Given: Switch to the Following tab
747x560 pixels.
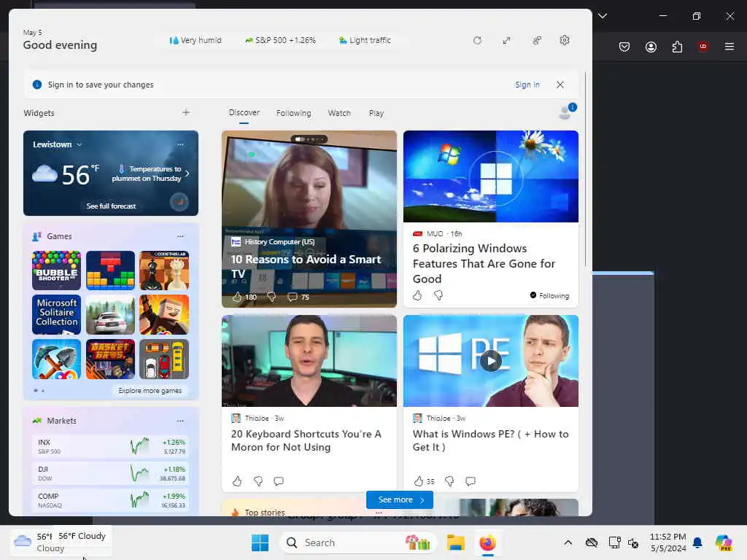Looking at the screenshot, I should pyautogui.click(x=293, y=113).
